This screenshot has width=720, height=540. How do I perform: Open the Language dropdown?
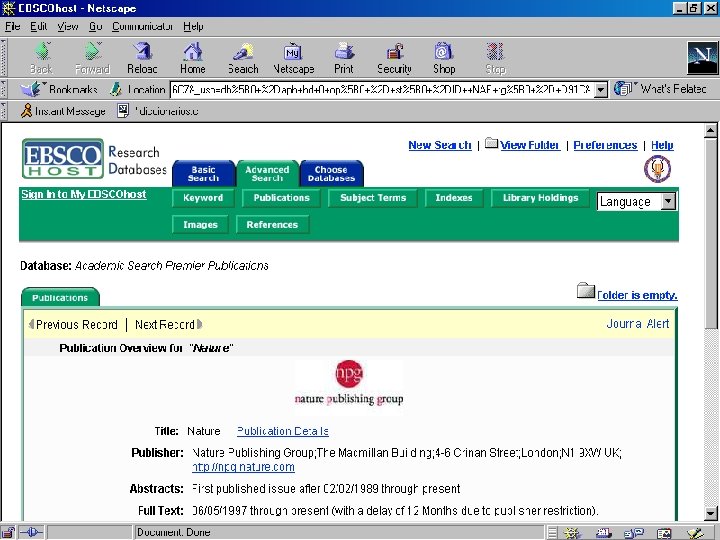pyautogui.click(x=636, y=202)
